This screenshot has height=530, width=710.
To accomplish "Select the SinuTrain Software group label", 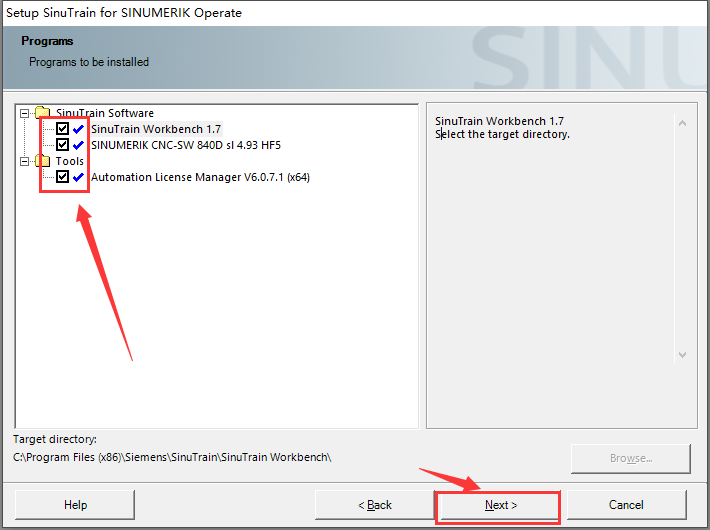I will coord(105,113).
